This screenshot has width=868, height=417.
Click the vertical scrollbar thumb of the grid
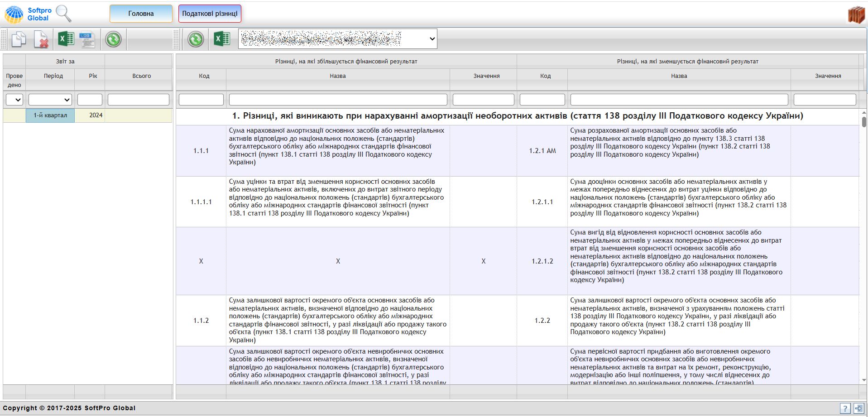[x=864, y=122]
